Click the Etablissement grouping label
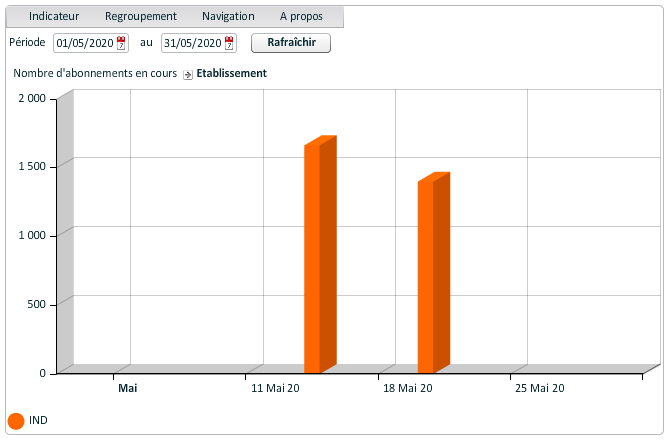This screenshot has height=443, width=670. pos(232,73)
